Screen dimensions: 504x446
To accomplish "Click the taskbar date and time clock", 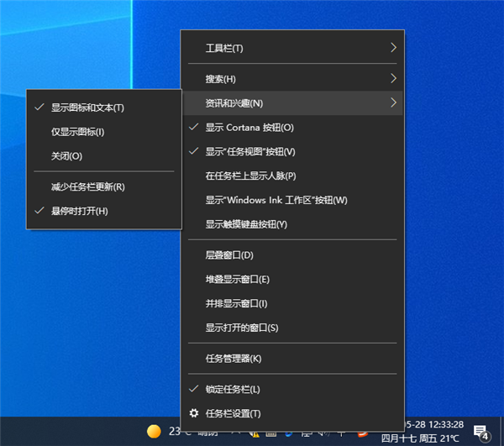I will [x=435, y=432].
